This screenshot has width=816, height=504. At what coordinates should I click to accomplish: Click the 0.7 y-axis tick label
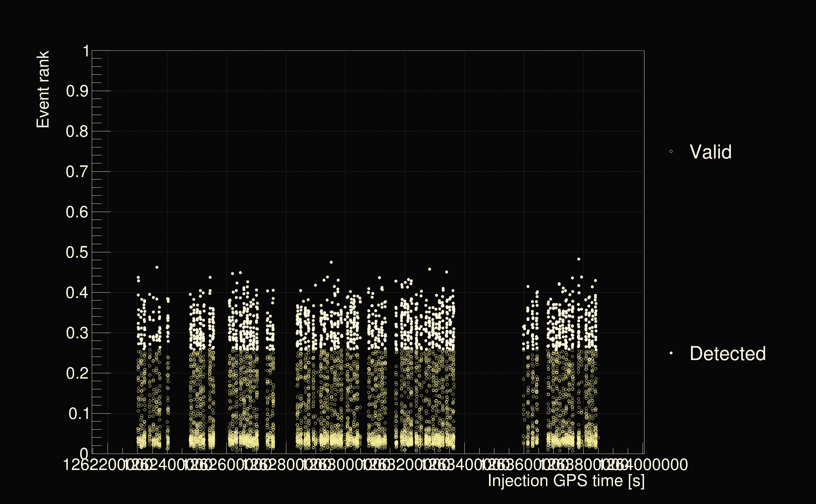[77, 172]
